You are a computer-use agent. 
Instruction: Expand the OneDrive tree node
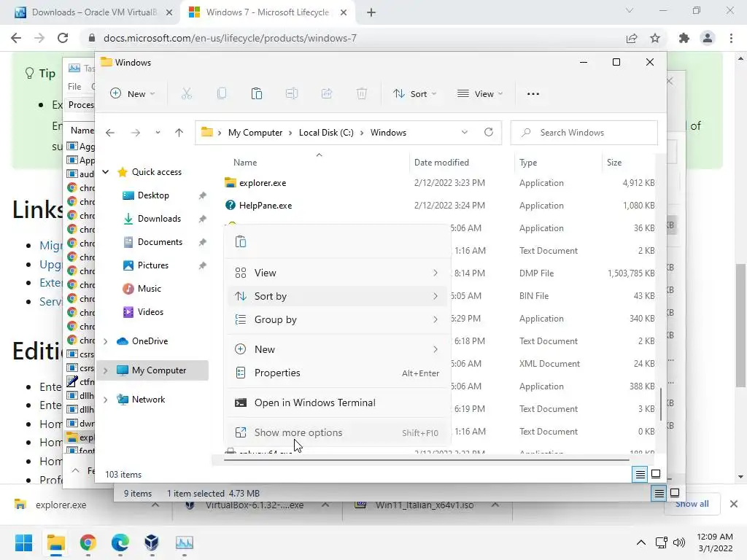[x=106, y=341]
